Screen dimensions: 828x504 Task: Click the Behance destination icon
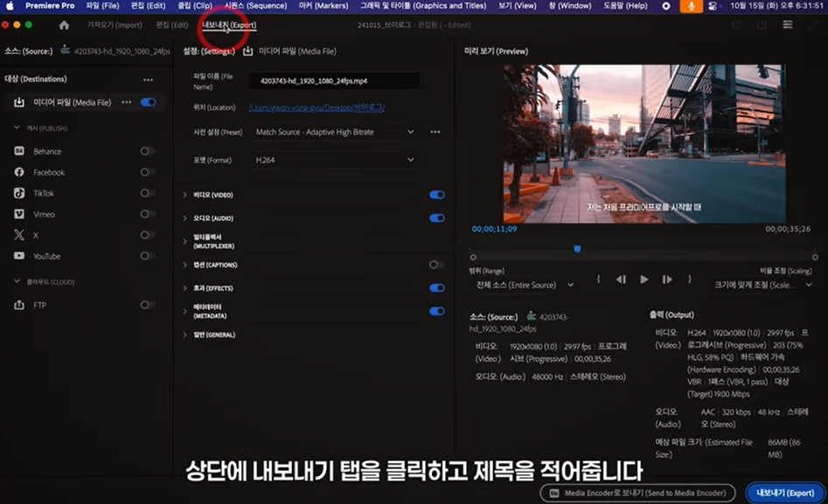[19, 151]
